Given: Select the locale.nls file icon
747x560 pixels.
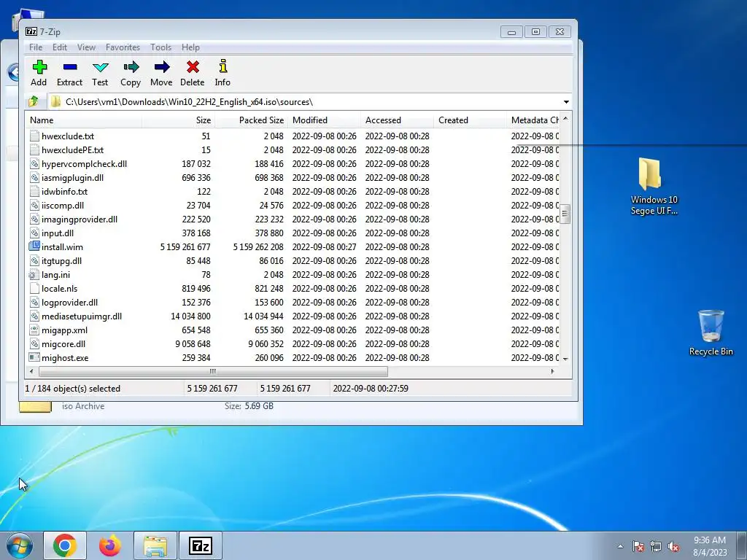Looking at the screenshot, I should pos(34,289).
